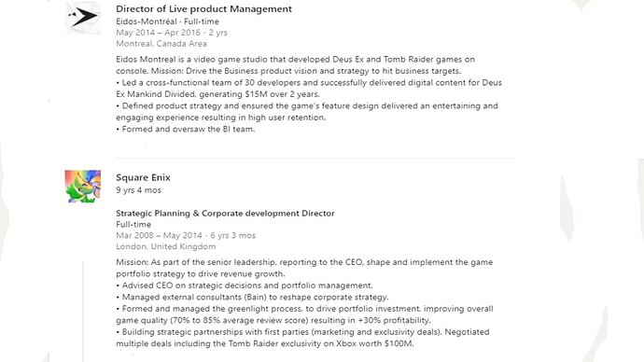The image size is (644, 362).
Task: Select the Eidos-Montréal · Full-time company line
Action: tap(167, 21)
